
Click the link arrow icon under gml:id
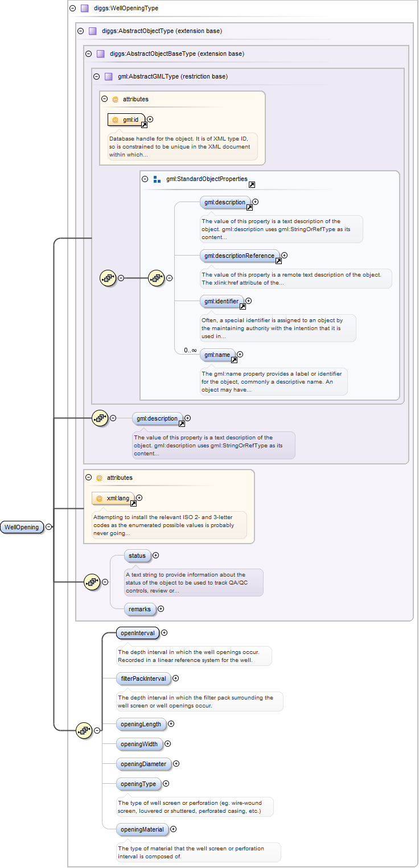pyautogui.click(x=145, y=124)
